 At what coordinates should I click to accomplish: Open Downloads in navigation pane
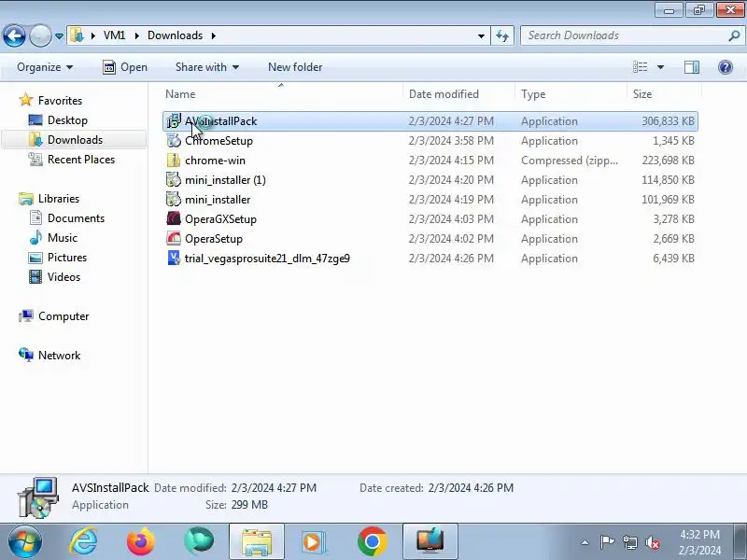tap(75, 139)
